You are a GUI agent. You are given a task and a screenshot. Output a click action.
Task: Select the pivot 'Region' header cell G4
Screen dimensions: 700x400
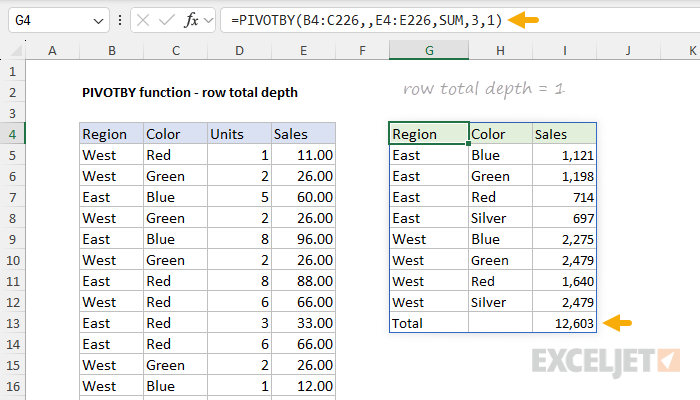(429, 134)
